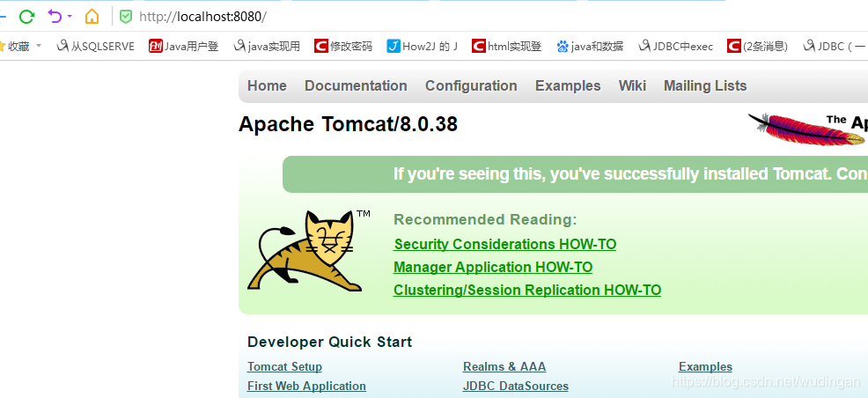Viewport: 868px width, 398px height.
Task: Open the (2条消息) bookmark
Action: (758, 47)
